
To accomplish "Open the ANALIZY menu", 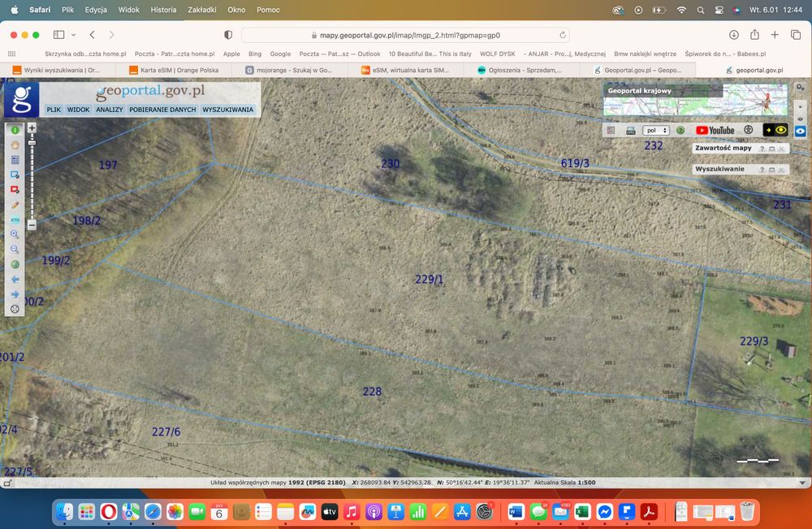I will tap(110, 110).
